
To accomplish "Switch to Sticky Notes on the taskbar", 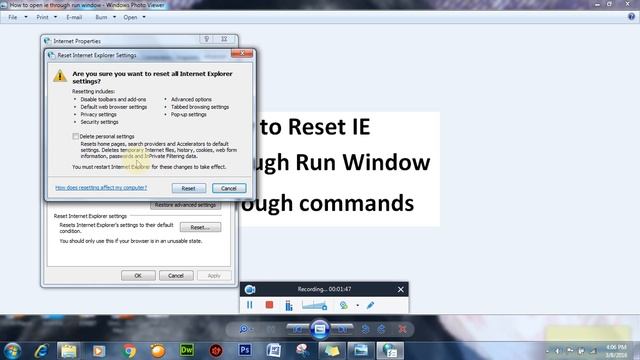I will click(x=332, y=351).
